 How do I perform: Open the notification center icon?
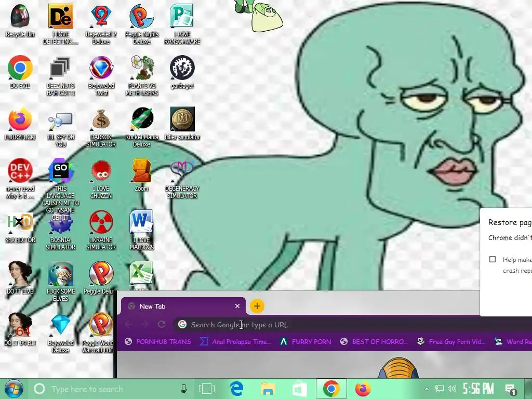point(510,389)
